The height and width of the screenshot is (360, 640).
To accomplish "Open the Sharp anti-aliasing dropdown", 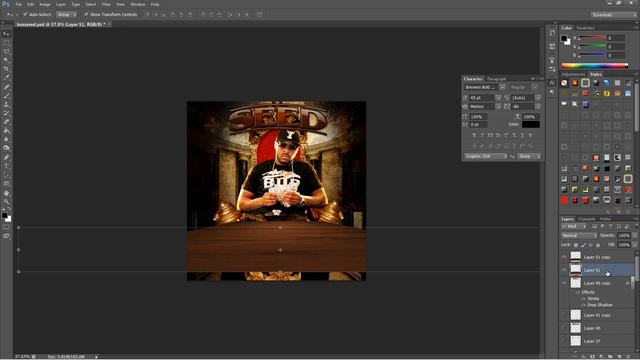I will [x=529, y=156].
